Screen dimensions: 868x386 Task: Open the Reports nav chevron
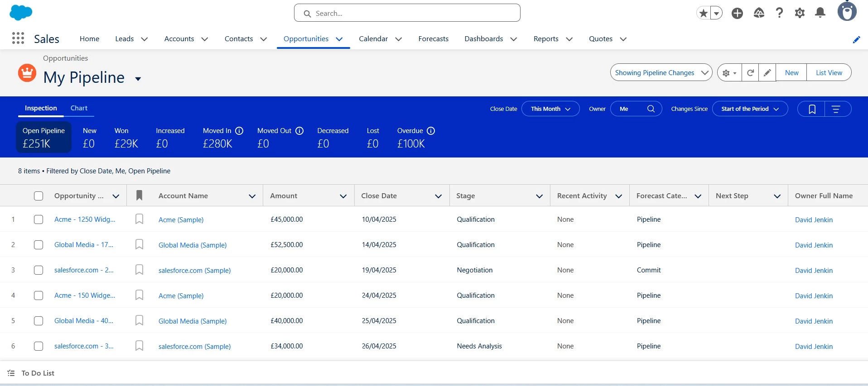(569, 39)
